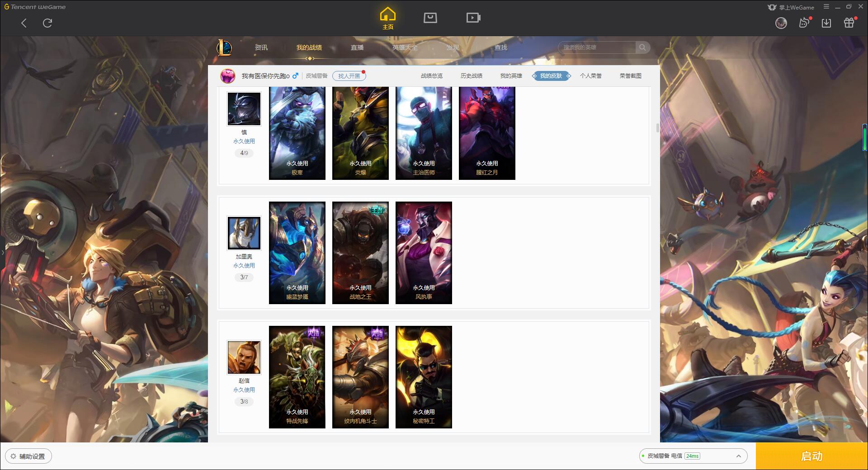Click the male gender icon
The image size is (868, 470).
tap(295, 76)
